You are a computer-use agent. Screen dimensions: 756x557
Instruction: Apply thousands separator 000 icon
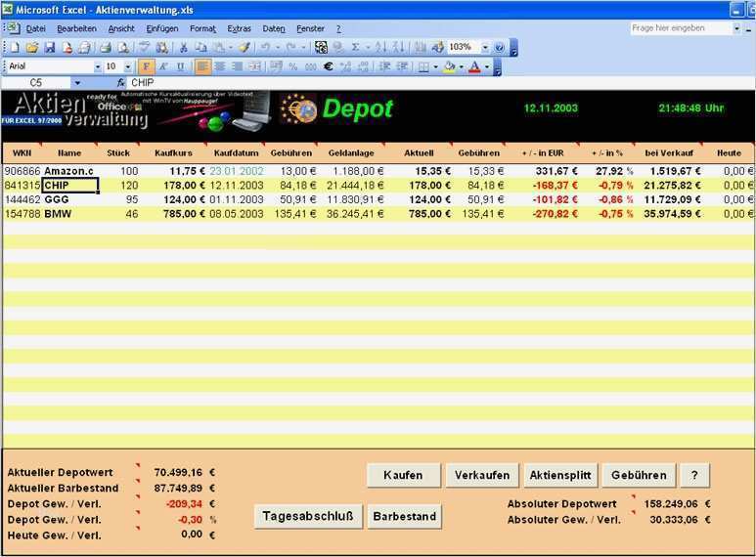[310, 66]
